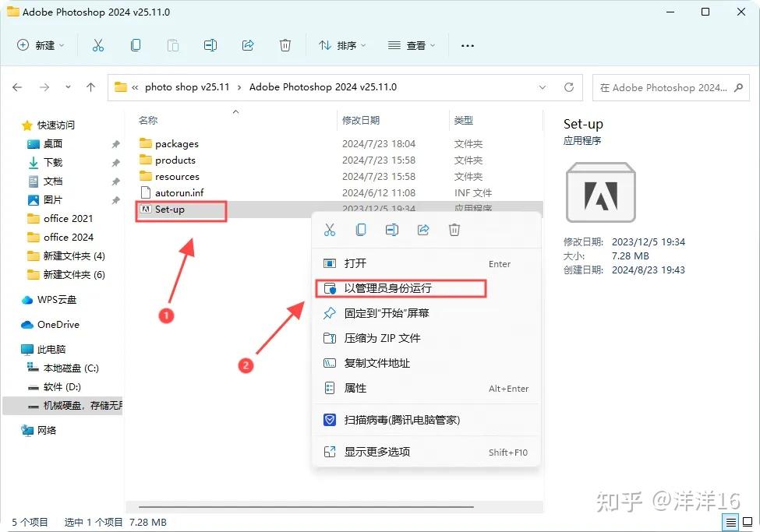Click the Cut icon in the context menu row
The height and width of the screenshot is (532, 760).
330,230
